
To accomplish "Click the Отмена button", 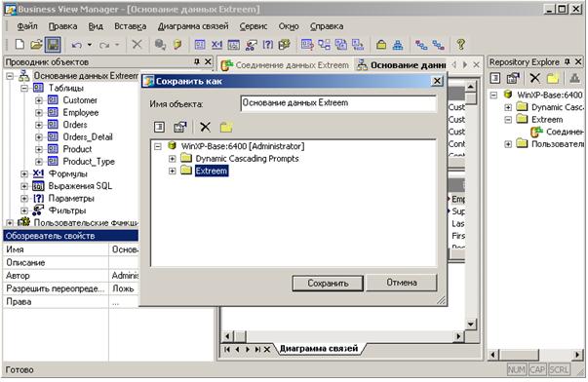I will (402, 283).
